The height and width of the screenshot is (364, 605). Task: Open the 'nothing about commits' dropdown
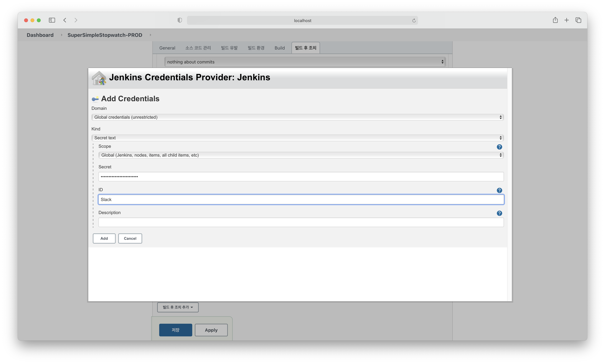point(305,62)
